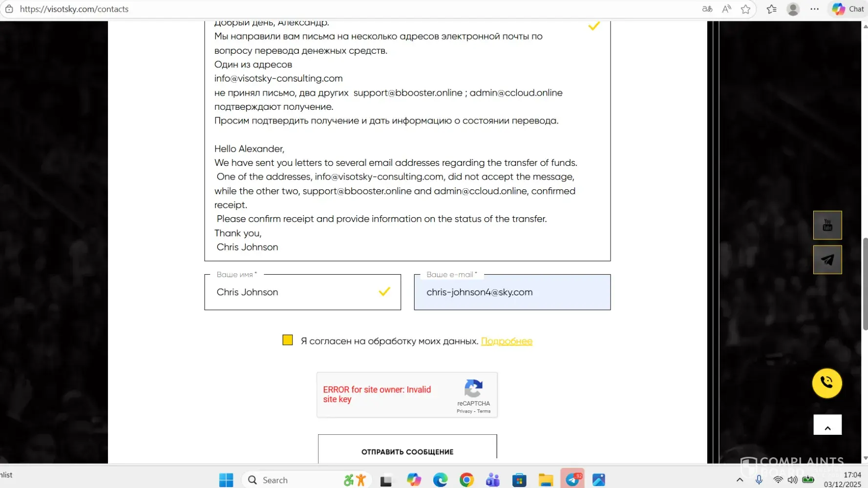This screenshot has height=488, width=868.
Task: Click the YouTube side button
Action: tap(827, 225)
